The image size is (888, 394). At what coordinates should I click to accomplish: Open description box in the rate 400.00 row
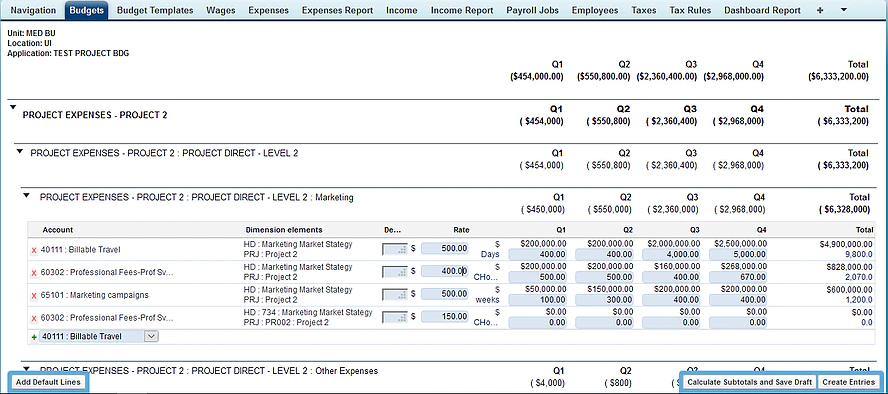(395, 272)
